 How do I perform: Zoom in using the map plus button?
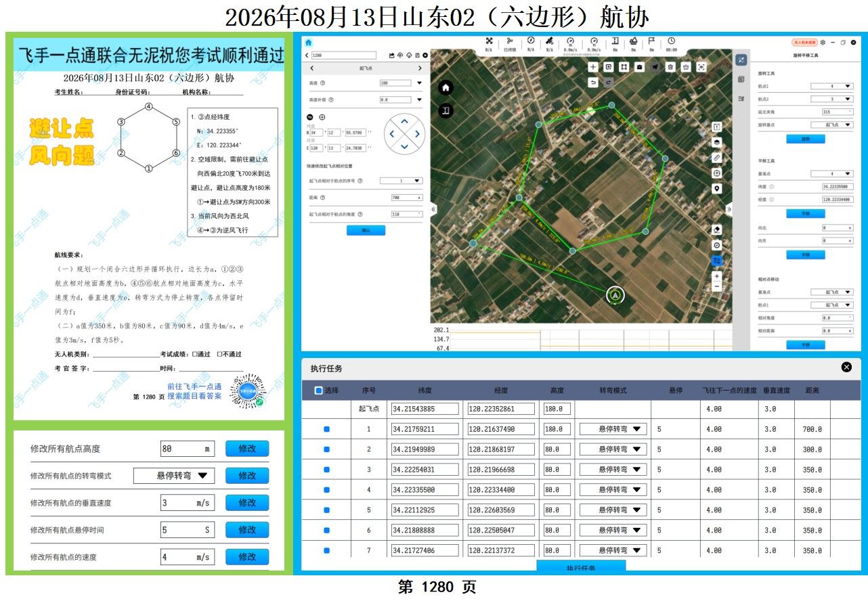(717, 277)
